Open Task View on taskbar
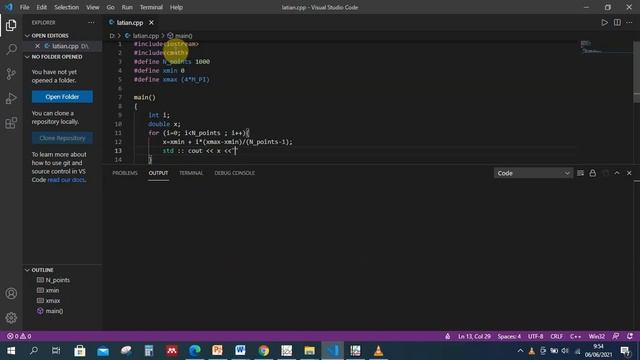 tap(56, 351)
